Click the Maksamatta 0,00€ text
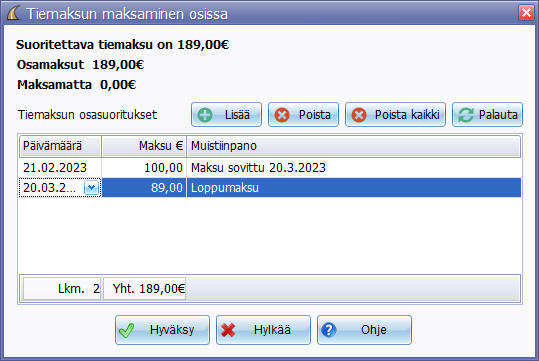Viewport: 539px width, 361px height. point(77,85)
